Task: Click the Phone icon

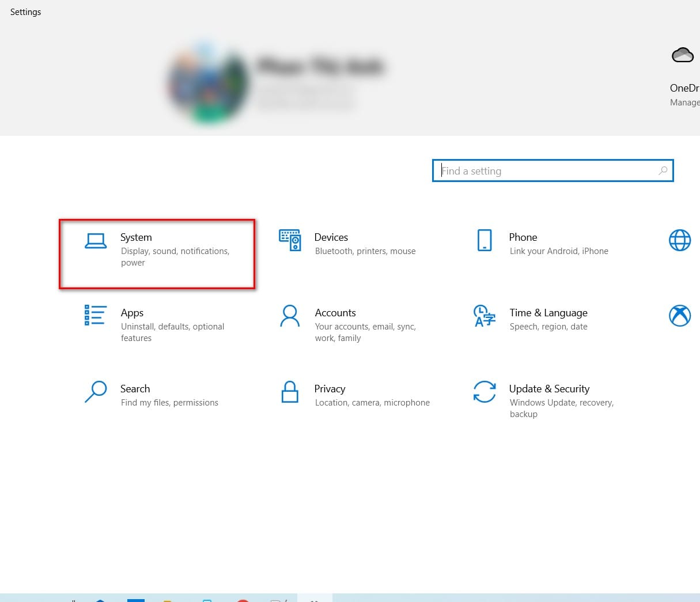Action: [x=485, y=240]
